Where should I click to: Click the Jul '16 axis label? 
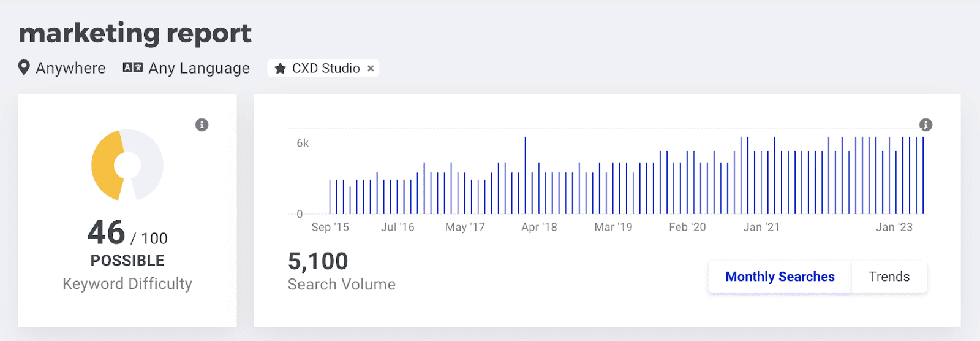point(398,227)
